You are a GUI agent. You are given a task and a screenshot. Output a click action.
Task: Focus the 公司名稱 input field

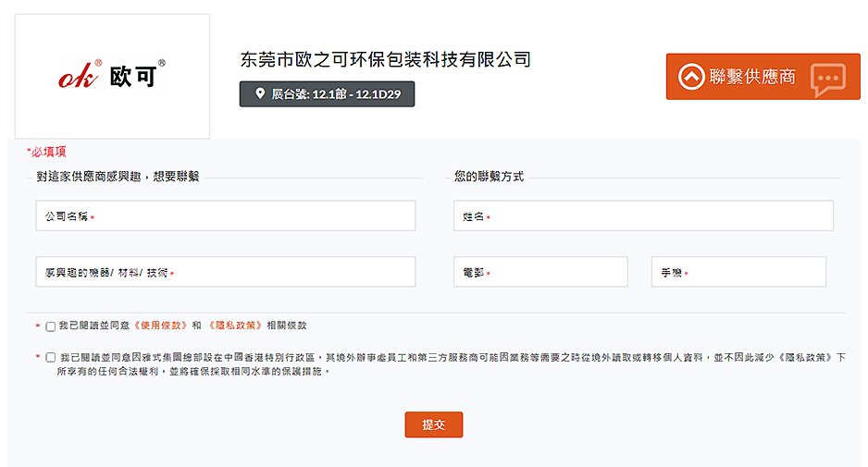225,216
